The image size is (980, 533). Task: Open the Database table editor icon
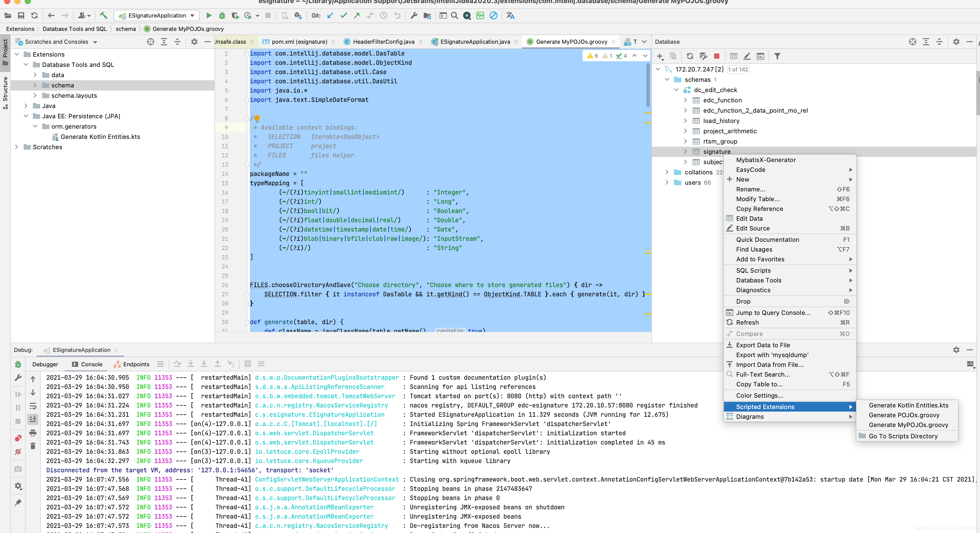point(733,56)
